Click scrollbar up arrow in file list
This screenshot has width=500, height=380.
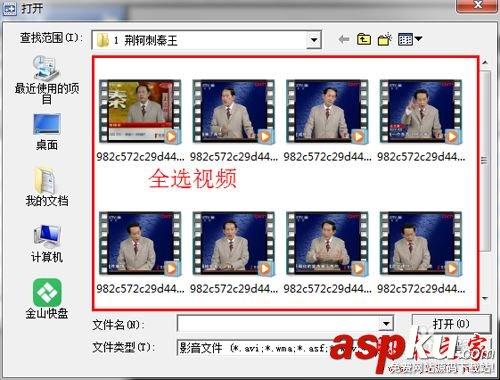pos(485,63)
